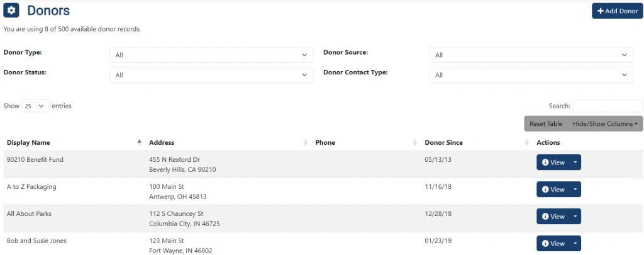Screen dimensions: 644x255
Task: Open action arrow for 90210 Benefit Fund
Action: tap(575, 162)
